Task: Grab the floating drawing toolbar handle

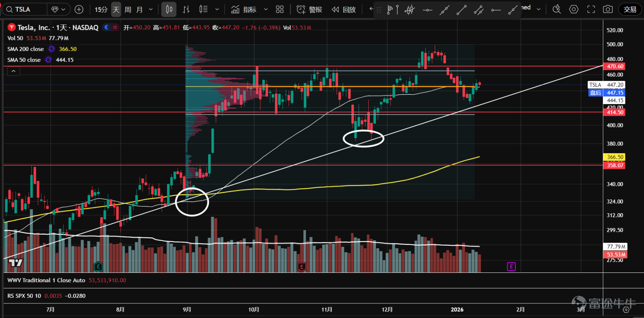Action: pos(379,10)
